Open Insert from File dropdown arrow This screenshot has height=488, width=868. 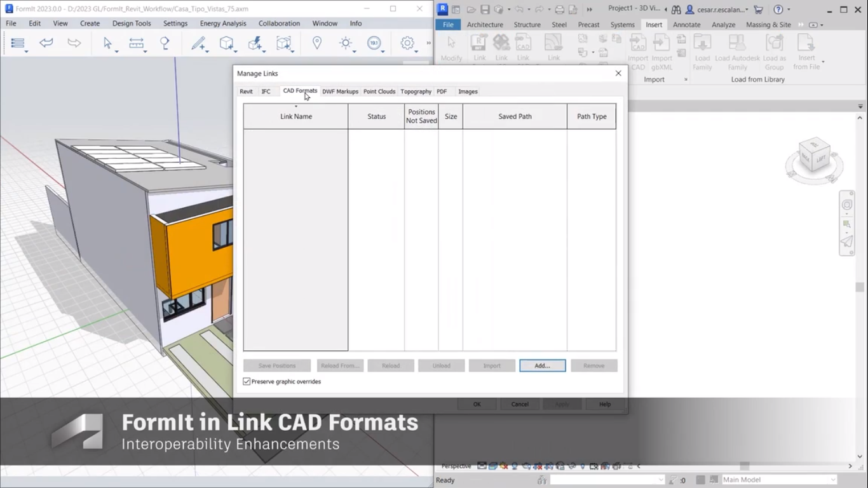[x=823, y=62]
